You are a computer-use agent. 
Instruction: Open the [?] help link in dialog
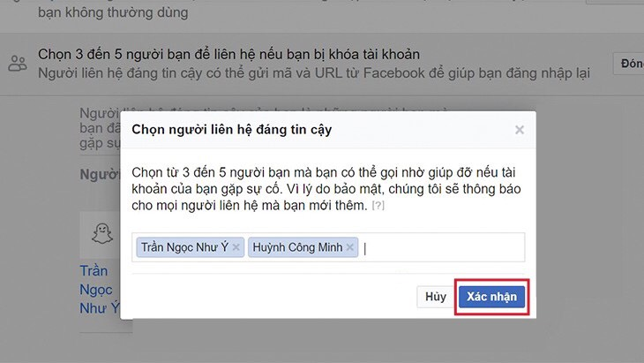[x=378, y=206]
